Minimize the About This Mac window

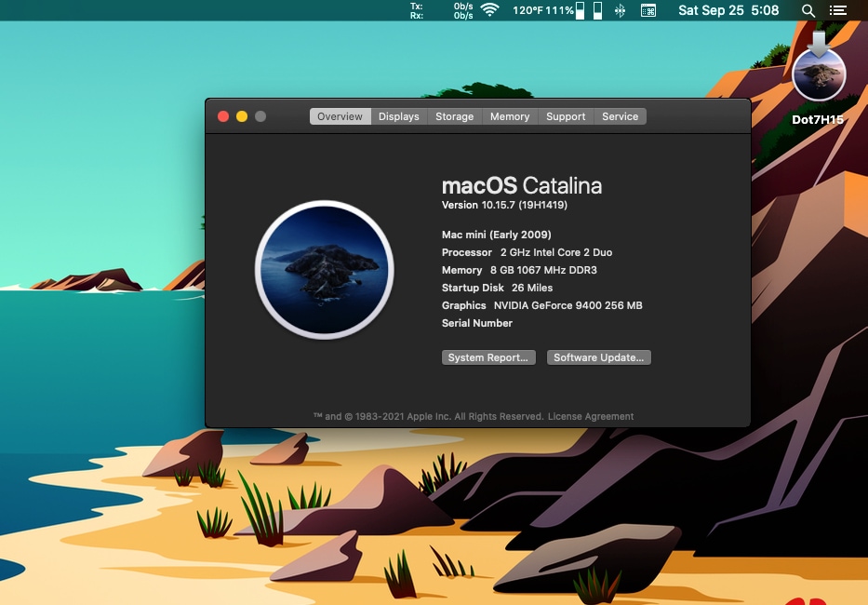pos(242,116)
